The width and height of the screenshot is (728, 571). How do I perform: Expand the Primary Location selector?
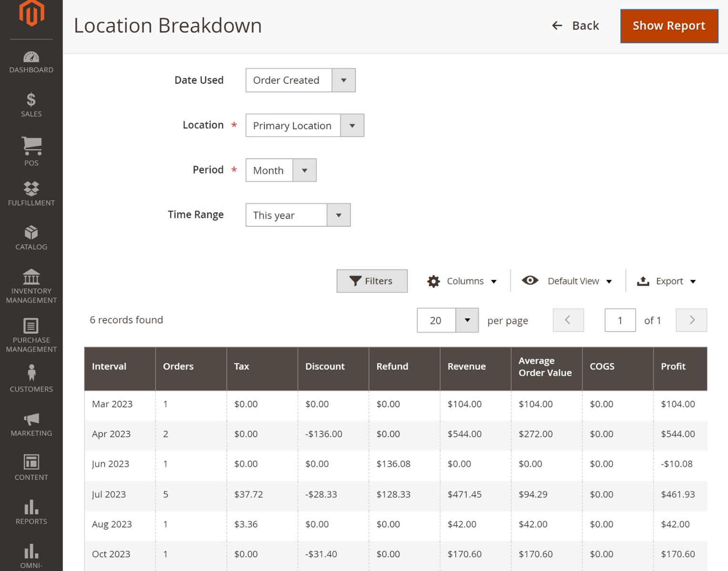point(352,125)
